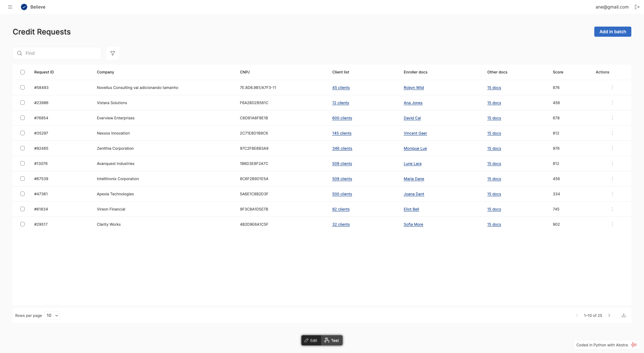This screenshot has height=353, width=644.
Task: Check the box for request #58493
Action: coord(22,87)
